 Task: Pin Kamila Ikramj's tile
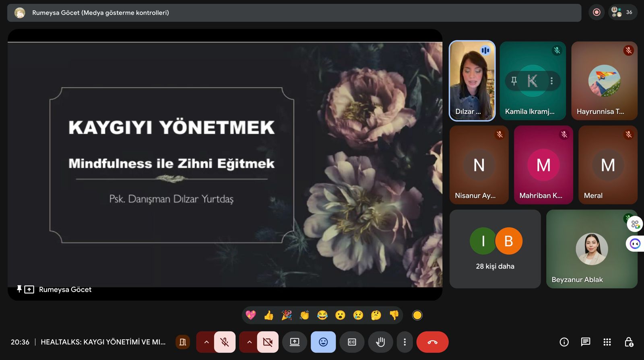514,81
